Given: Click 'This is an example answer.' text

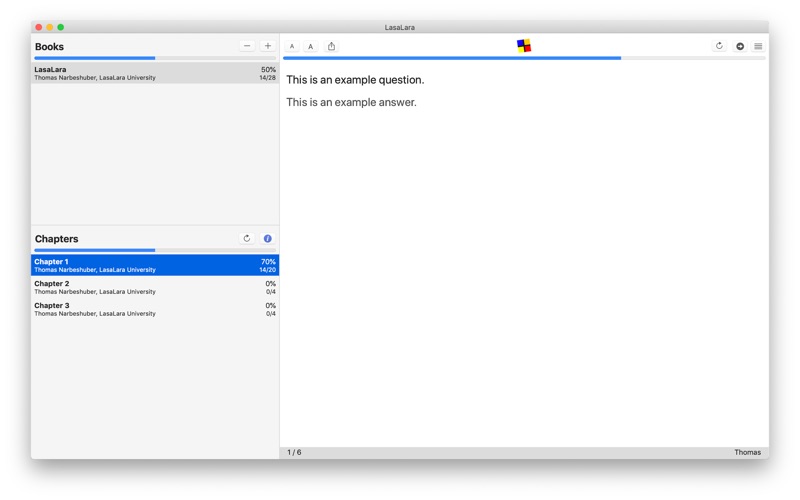Looking at the screenshot, I should pyautogui.click(x=351, y=103).
